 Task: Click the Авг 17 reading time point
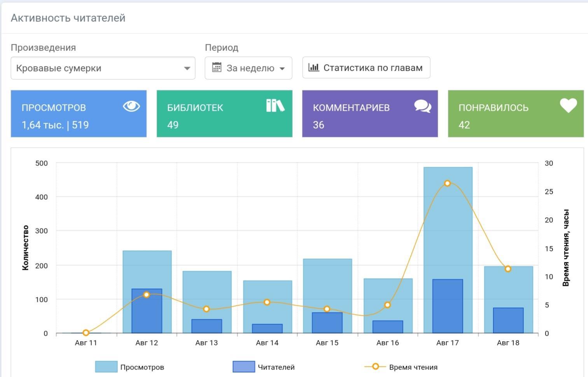pos(447,183)
